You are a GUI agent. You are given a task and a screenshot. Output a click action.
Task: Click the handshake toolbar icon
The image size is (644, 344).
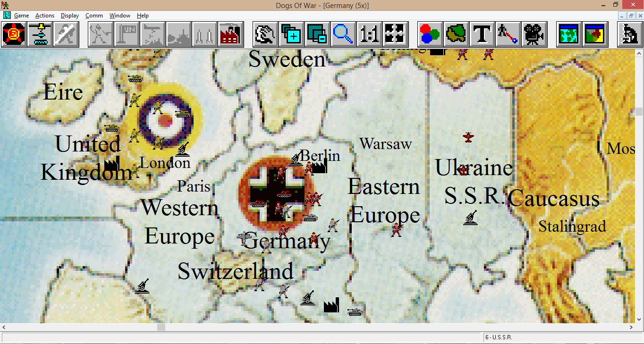[266, 34]
